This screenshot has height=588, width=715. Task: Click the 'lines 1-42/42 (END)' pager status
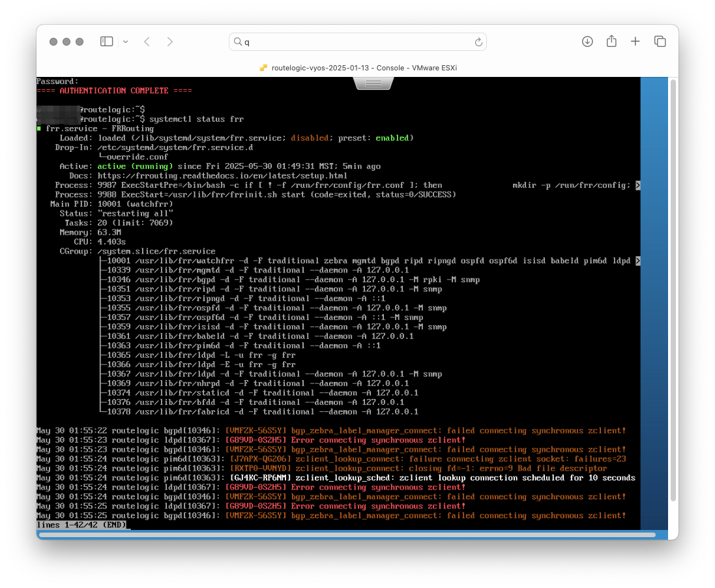point(81,525)
